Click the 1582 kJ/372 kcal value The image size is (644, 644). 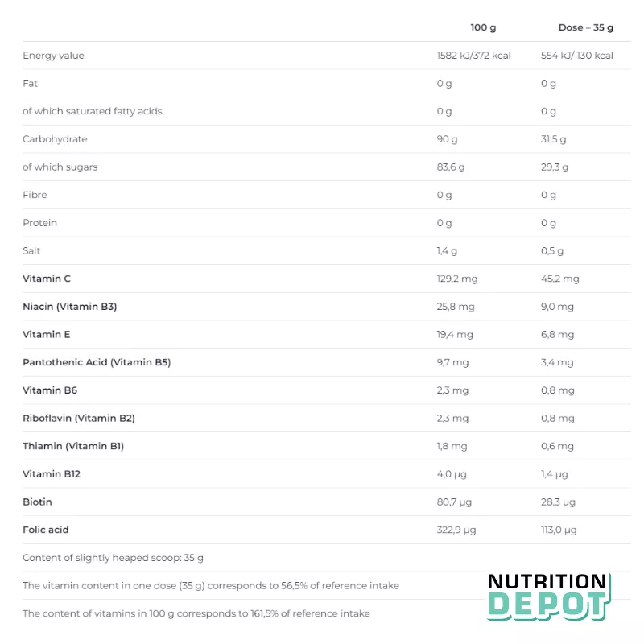point(473,56)
